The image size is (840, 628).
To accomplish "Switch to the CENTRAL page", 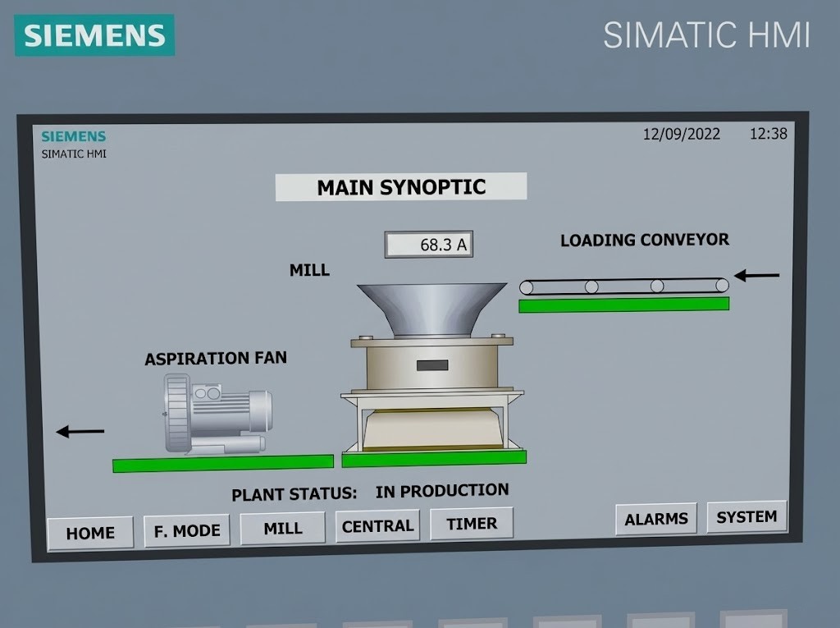I will click(x=377, y=526).
